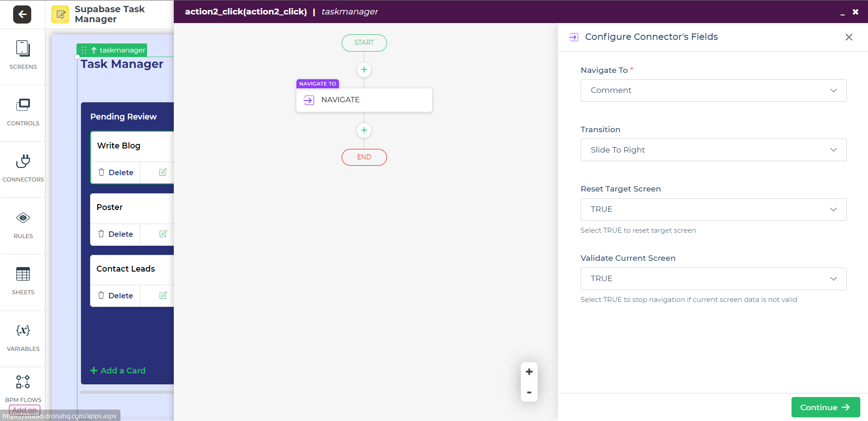Open the Validate Current Screen dropdown

[x=713, y=279]
